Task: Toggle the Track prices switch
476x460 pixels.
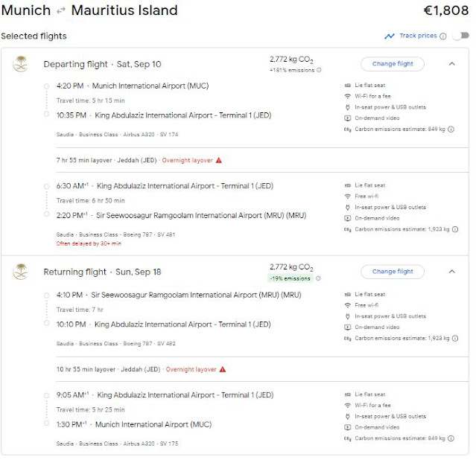Action: (460, 36)
